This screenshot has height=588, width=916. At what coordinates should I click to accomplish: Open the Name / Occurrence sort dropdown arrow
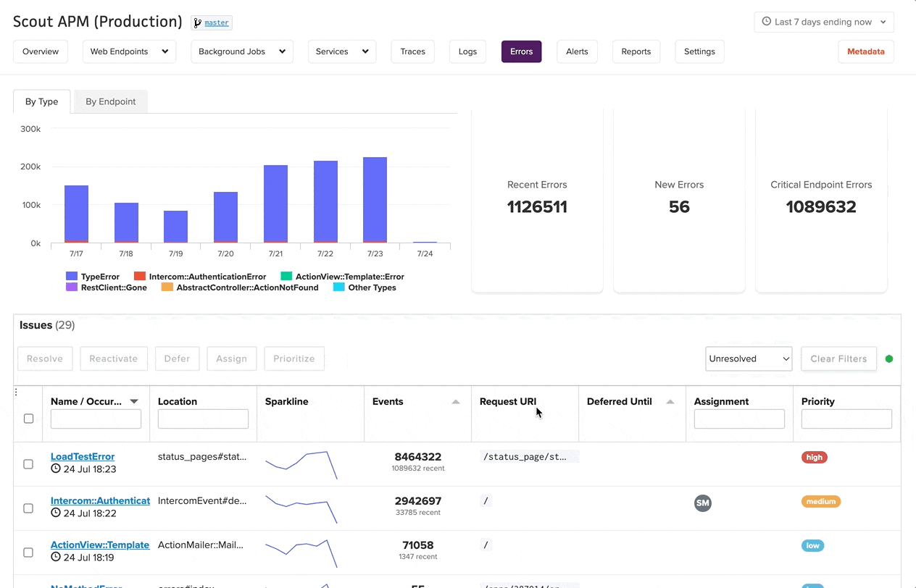pyautogui.click(x=134, y=401)
